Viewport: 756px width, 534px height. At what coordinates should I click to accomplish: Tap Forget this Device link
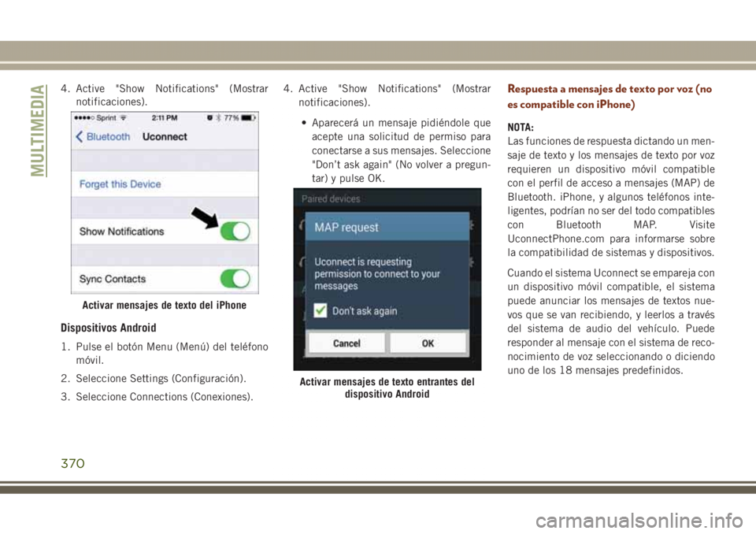click(120, 184)
